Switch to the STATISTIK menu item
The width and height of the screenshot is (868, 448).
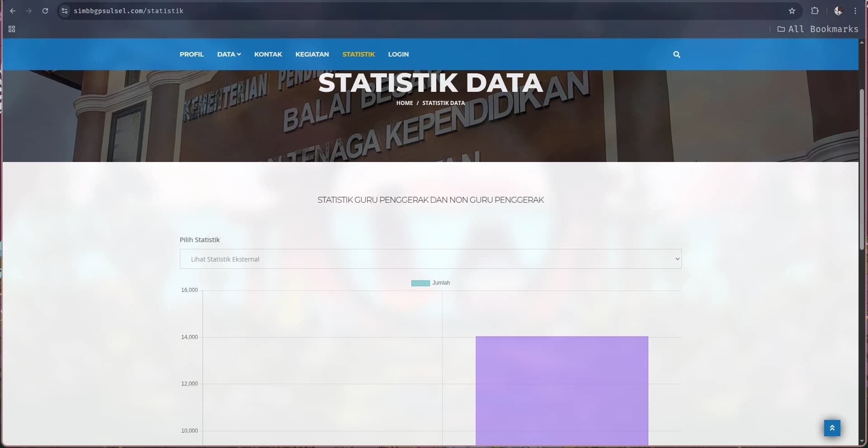tap(359, 54)
